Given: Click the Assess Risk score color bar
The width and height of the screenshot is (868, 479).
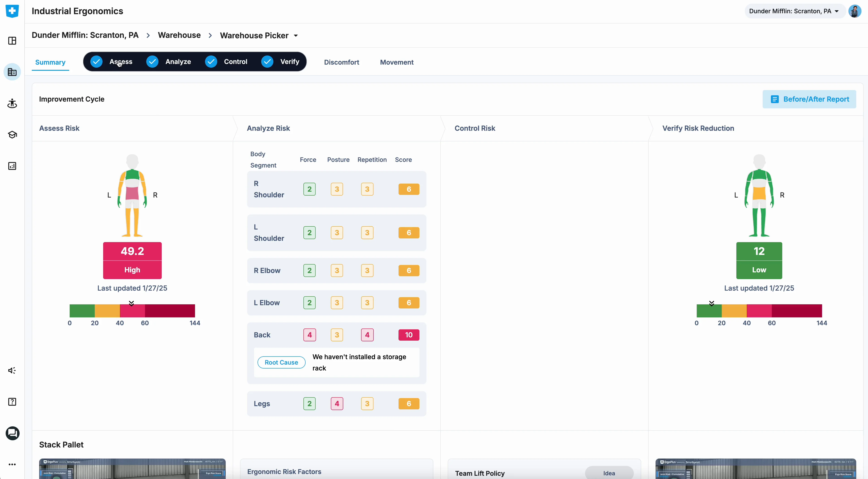Looking at the screenshot, I should 132,311.
